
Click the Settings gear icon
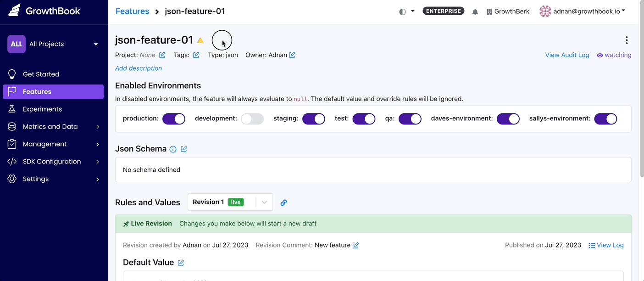click(x=12, y=179)
